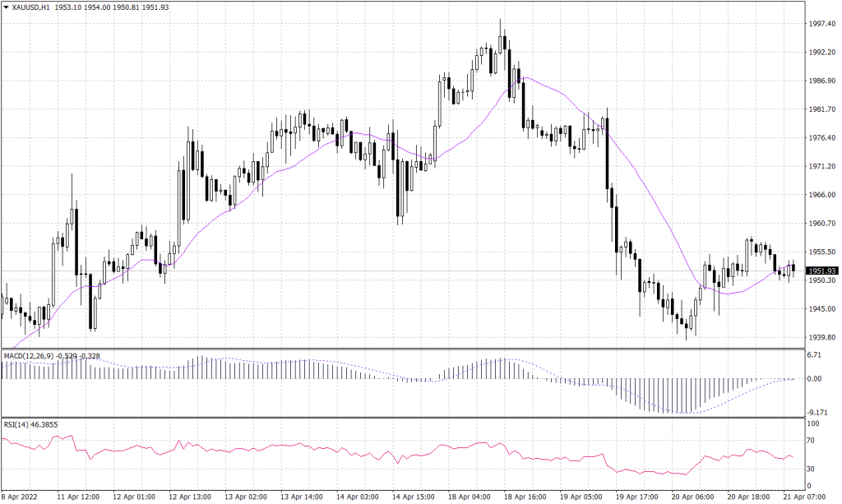
Task: Click the 1960.70 price axis label
Action: tap(822, 224)
